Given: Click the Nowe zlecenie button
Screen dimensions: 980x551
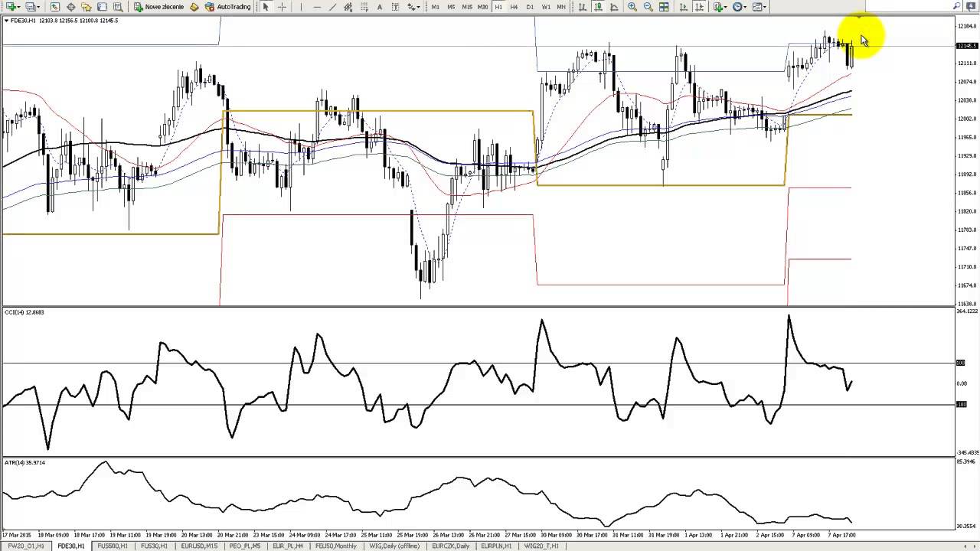Looking at the screenshot, I should 158,7.
